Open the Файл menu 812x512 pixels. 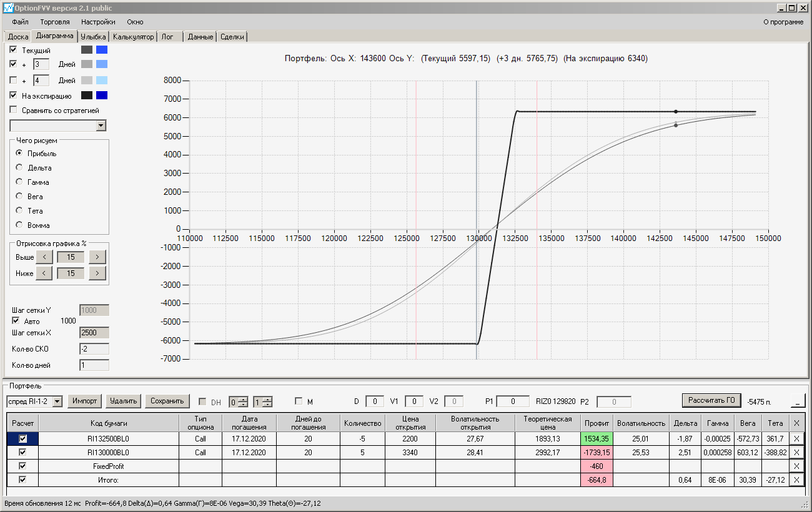20,22
